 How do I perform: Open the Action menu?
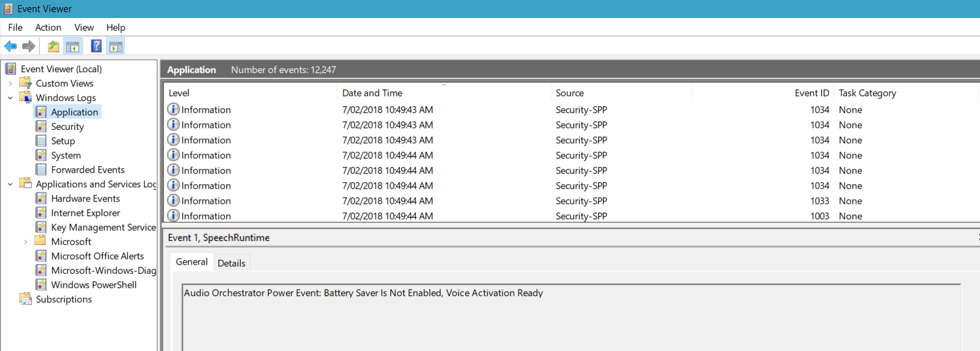click(x=48, y=27)
